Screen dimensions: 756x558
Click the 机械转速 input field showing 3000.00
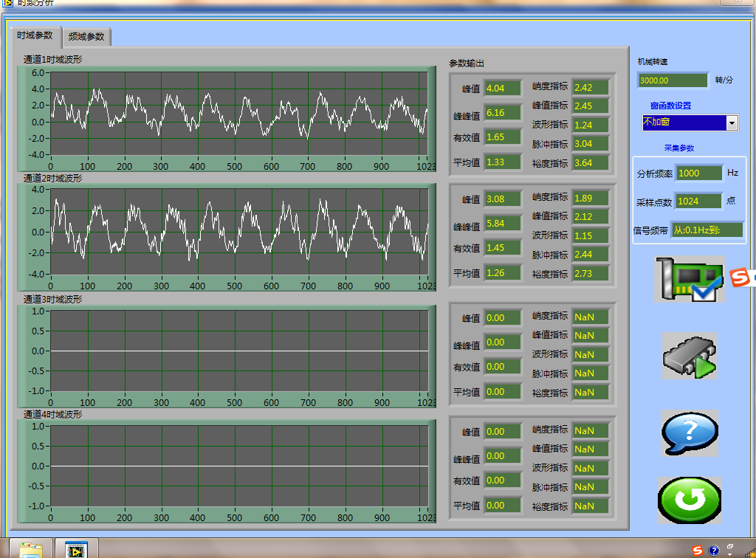coord(673,80)
